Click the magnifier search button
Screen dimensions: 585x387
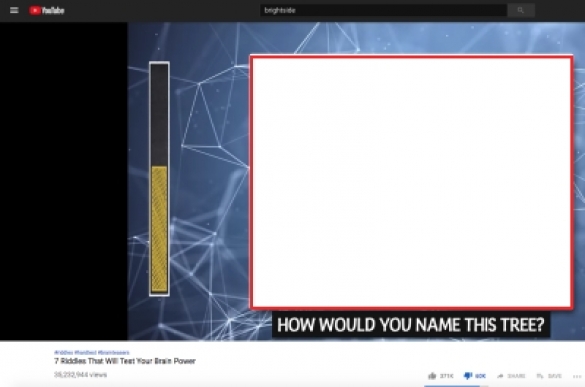521,10
